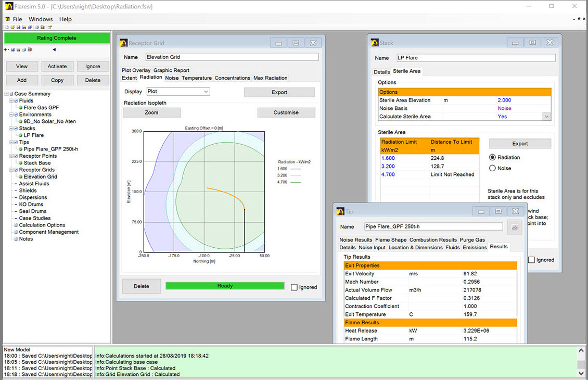This screenshot has height=380, width=588.
Task: Click the green status dot beside Stack Base
Action: coord(21,163)
